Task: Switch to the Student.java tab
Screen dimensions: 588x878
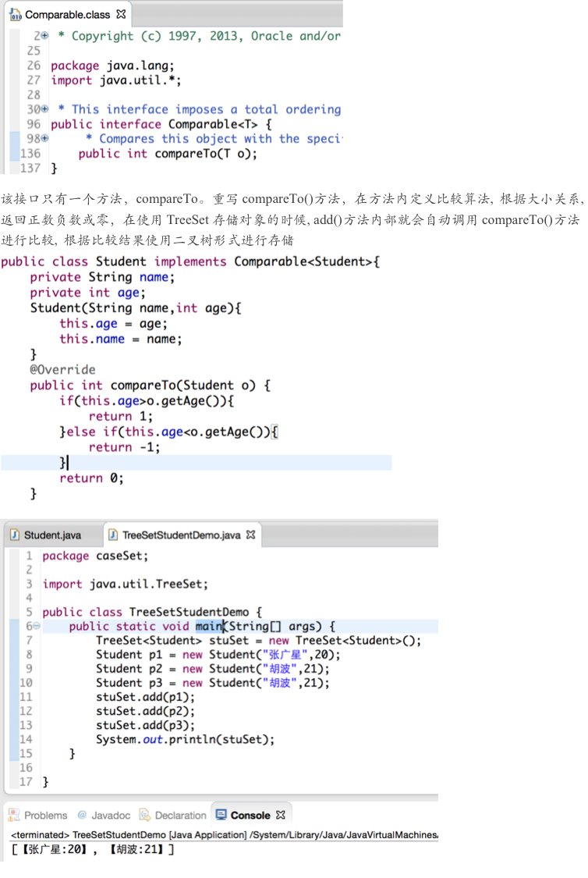Action: click(x=52, y=535)
